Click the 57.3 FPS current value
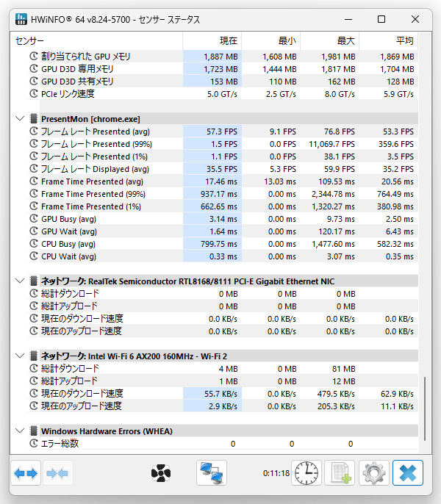 (222, 132)
